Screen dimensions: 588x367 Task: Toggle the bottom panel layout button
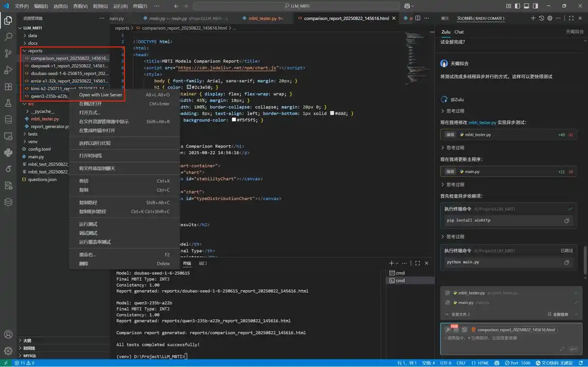526,6
